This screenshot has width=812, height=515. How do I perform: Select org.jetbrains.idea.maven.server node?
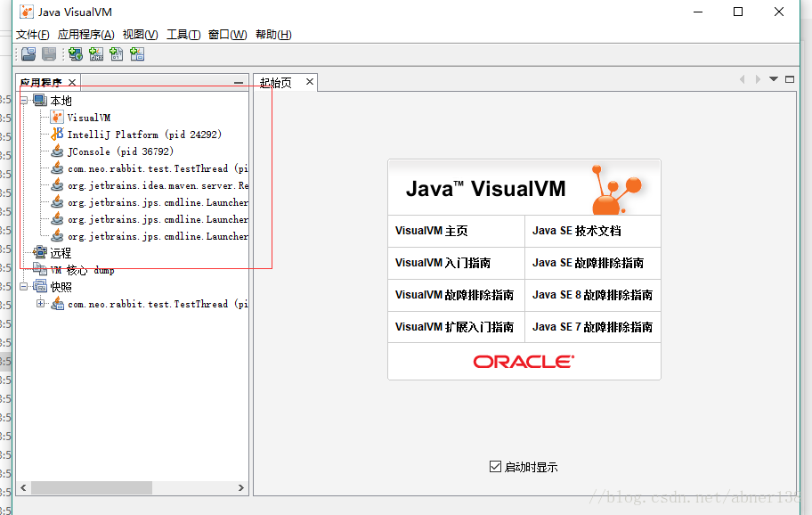tap(158, 185)
